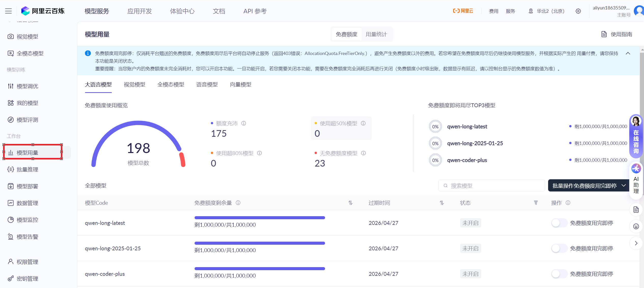Toggle 免费额度用完即停 for qwen-long-latest
644x288 pixels.
[559, 223]
